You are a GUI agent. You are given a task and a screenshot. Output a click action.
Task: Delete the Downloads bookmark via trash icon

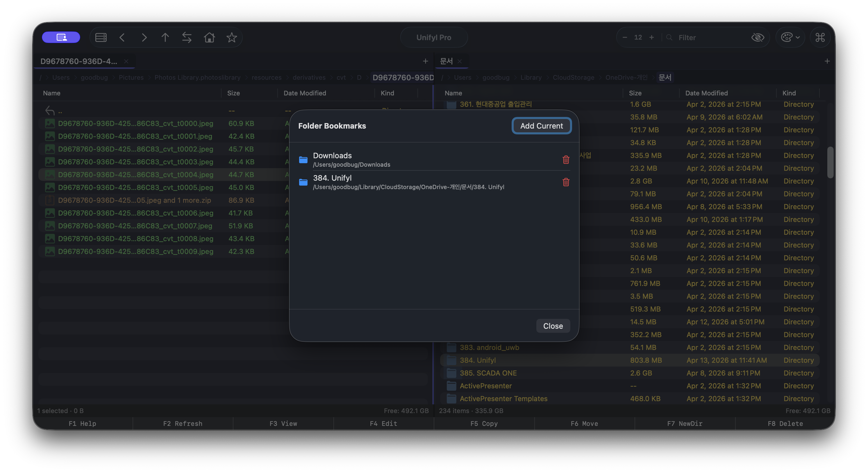click(566, 160)
